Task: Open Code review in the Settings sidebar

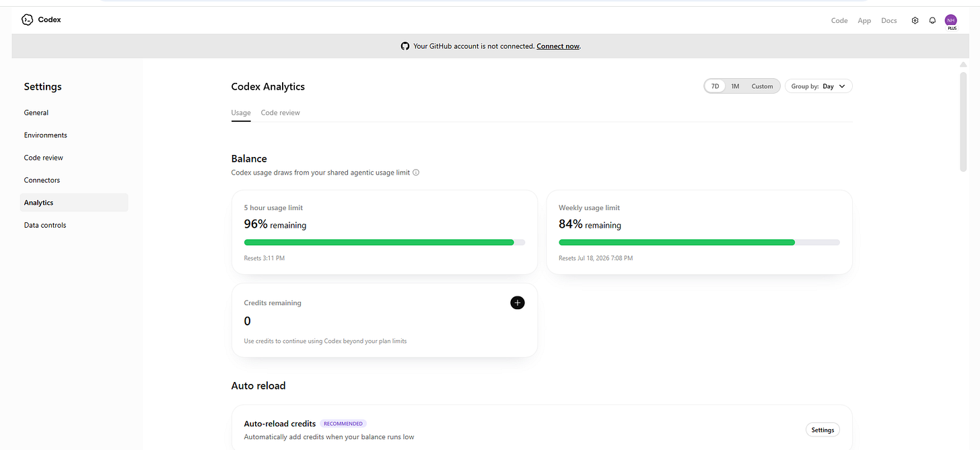Action: coord(74,158)
